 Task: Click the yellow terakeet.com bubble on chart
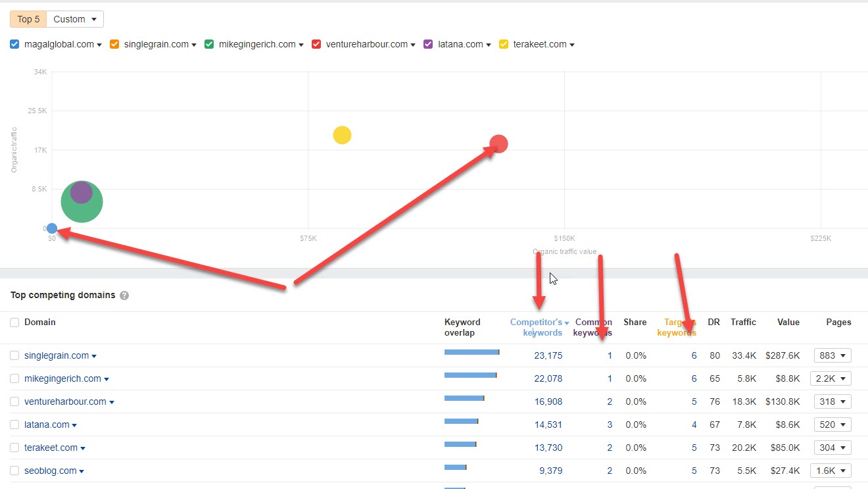(342, 135)
